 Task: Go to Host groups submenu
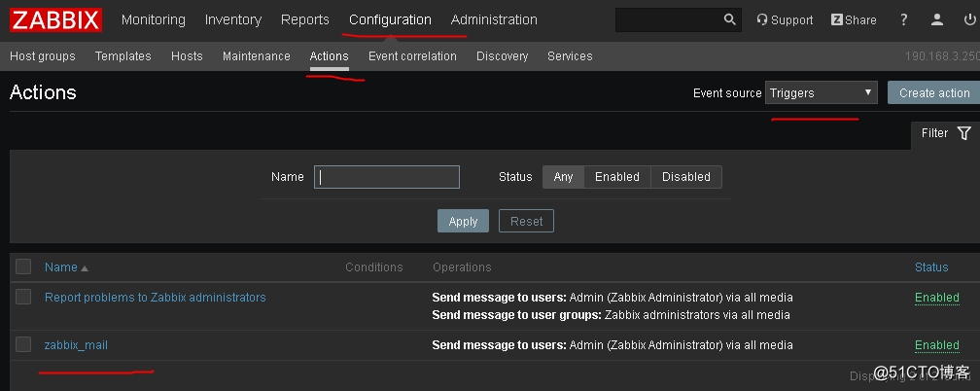coord(43,56)
